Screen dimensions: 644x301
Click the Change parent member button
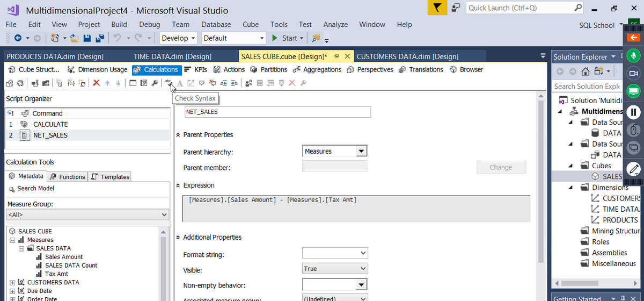pyautogui.click(x=501, y=167)
